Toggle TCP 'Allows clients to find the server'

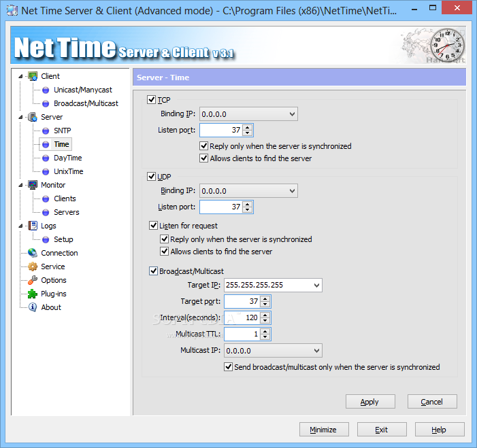pos(204,158)
